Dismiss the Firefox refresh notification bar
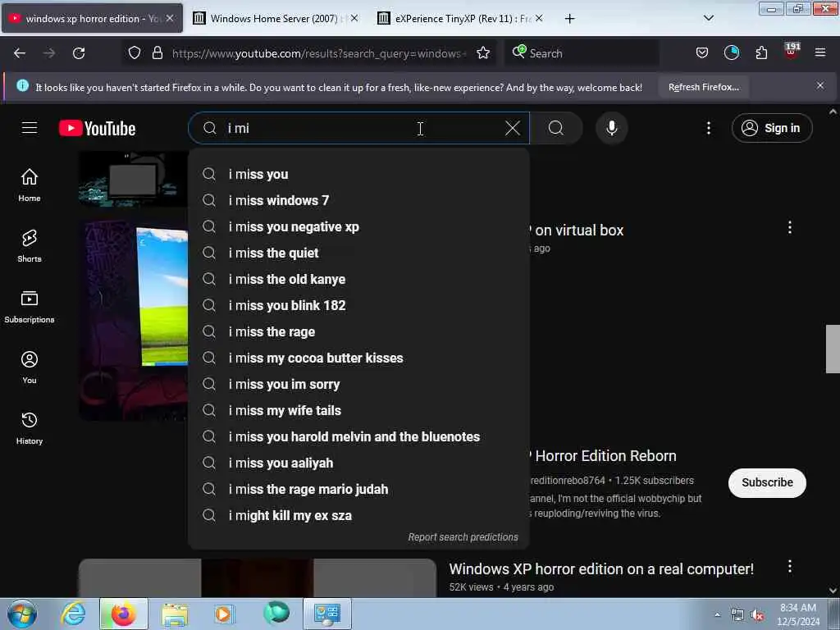The height and width of the screenshot is (630, 840). pyautogui.click(x=819, y=85)
